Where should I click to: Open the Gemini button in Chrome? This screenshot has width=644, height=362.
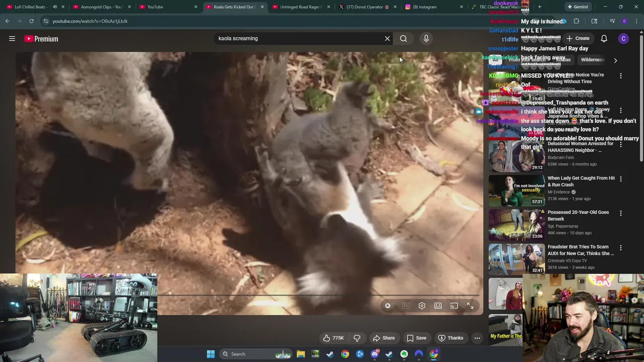(577, 7)
